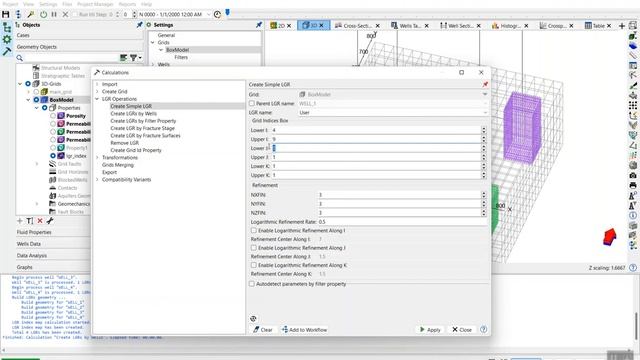640x360 pixels.
Task: Click the X stop icon in main toolbar
Action: (65, 14)
